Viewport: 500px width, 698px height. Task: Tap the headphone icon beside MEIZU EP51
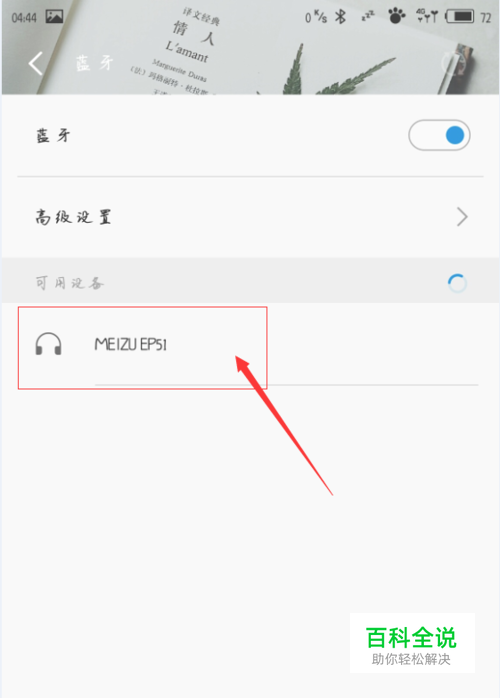[48, 344]
